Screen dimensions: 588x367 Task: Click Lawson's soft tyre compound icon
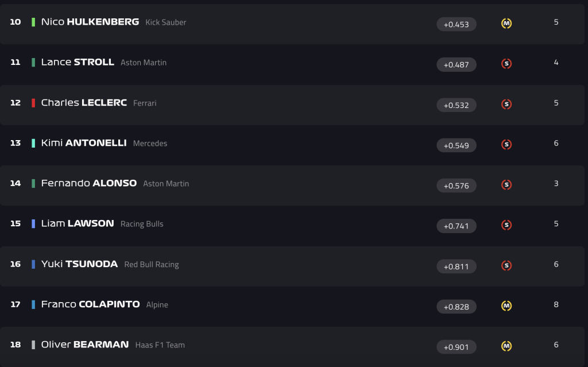pyautogui.click(x=506, y=225)
